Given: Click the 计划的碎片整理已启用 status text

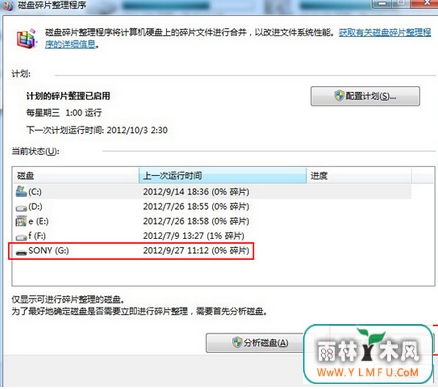Looking at the screenshot, I should pos(68,96).
